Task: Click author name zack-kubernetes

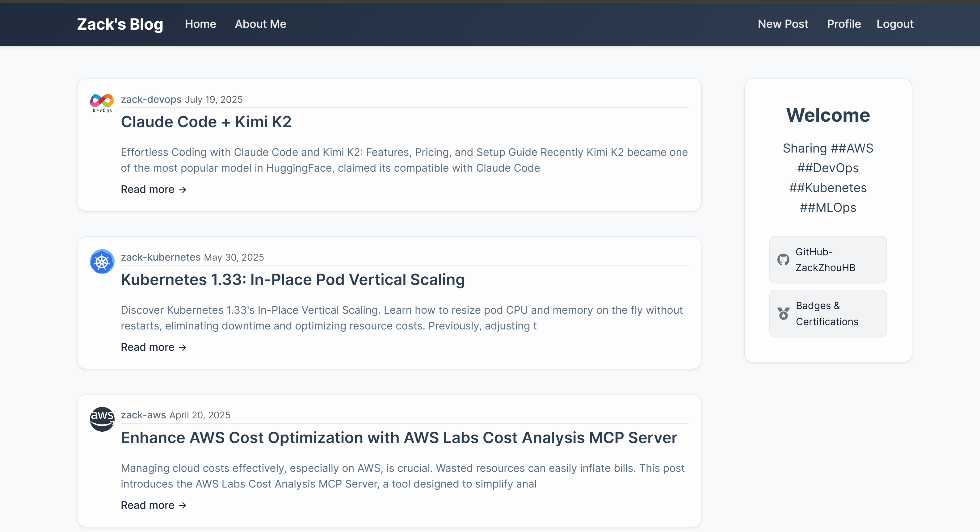Action: click(x=161, y=257)
